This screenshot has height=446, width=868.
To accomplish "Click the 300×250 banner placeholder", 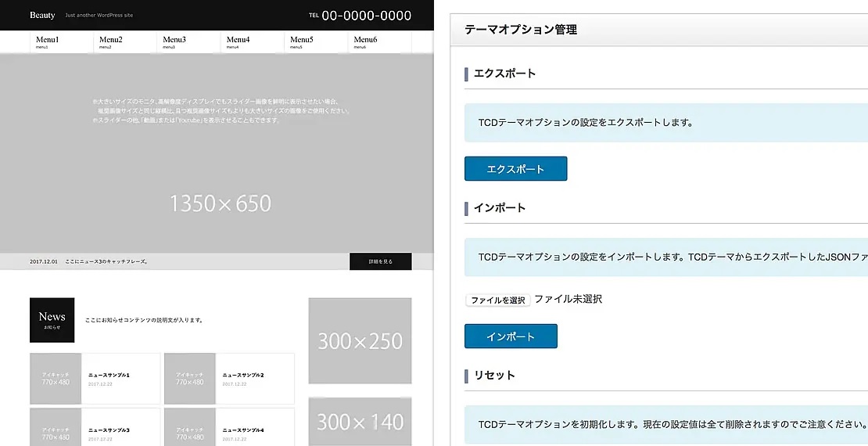I will pyautogui.click(x=360, y=340).
